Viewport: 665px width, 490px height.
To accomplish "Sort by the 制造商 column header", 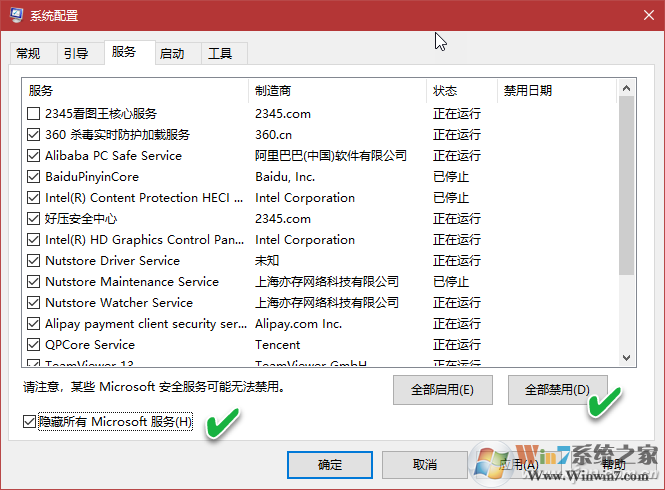I will 338,90.
